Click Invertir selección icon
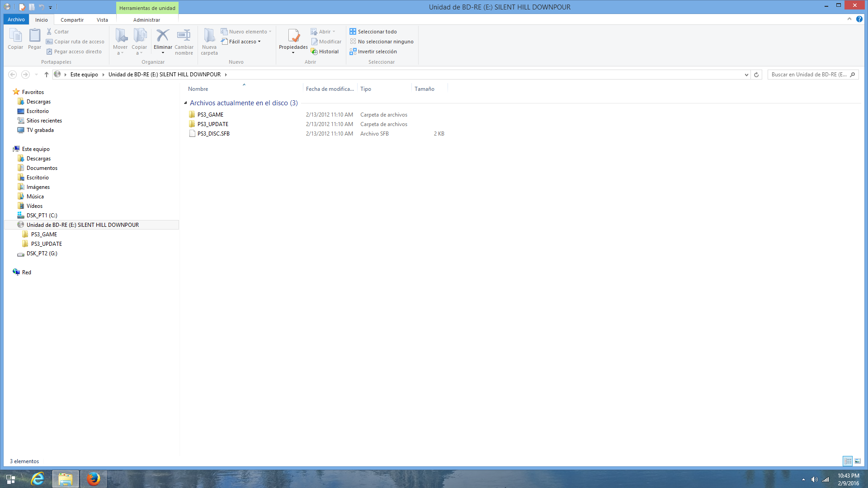Viewport: 868px width, 488px height. click(x=353, y=52)
